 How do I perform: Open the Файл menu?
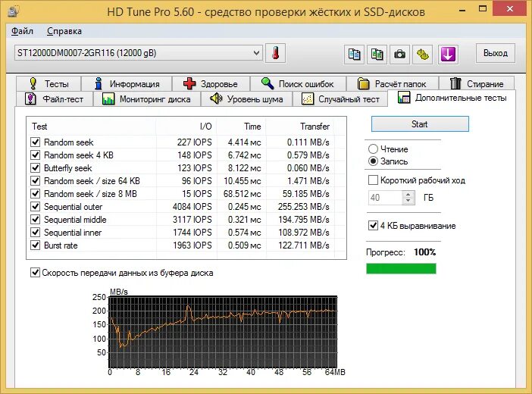[23, 31]
